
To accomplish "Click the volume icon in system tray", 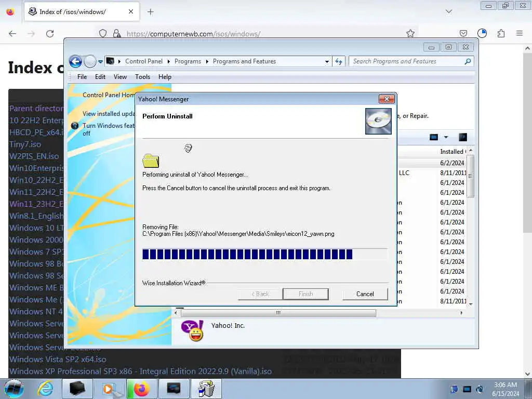I will tap(480, 389).
